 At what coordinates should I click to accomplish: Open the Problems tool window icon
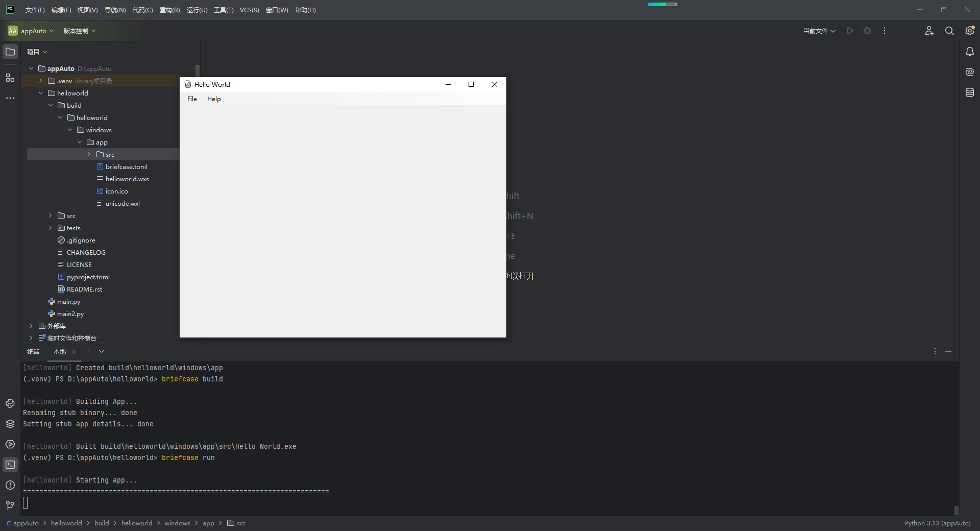coord(10,485)
